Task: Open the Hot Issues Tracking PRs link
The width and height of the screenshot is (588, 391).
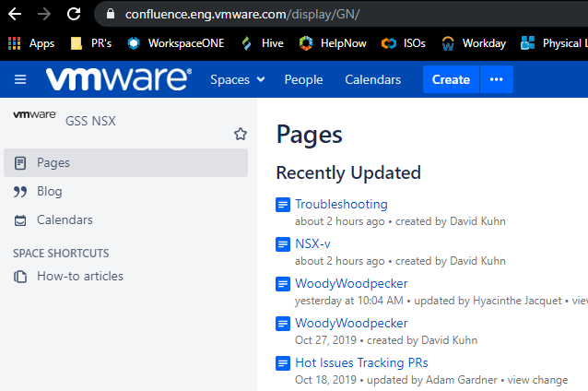Action: coord(361,362)
